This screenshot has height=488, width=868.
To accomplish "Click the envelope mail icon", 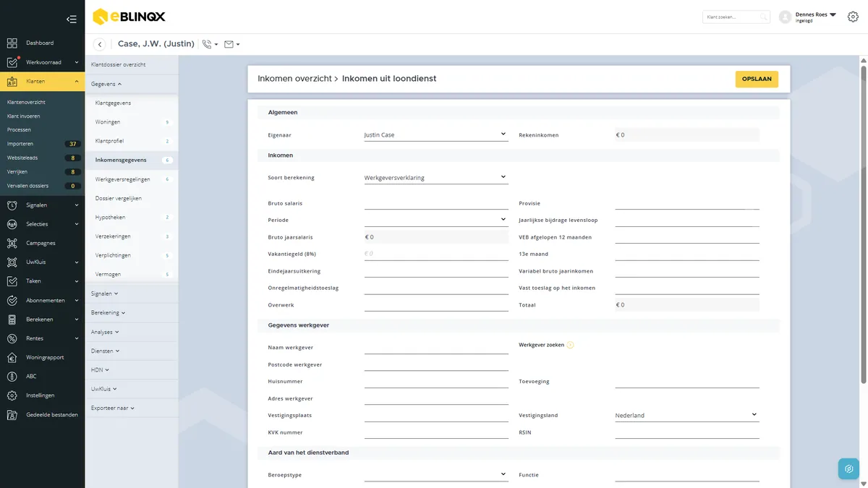I will pos(229,44).
